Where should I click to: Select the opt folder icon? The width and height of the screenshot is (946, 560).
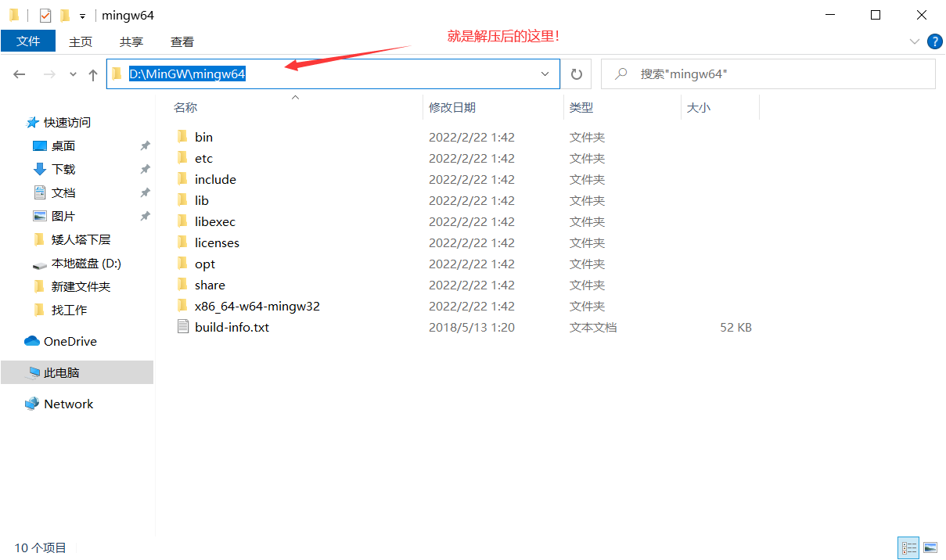pyautogui.click(x=182, y=264)
